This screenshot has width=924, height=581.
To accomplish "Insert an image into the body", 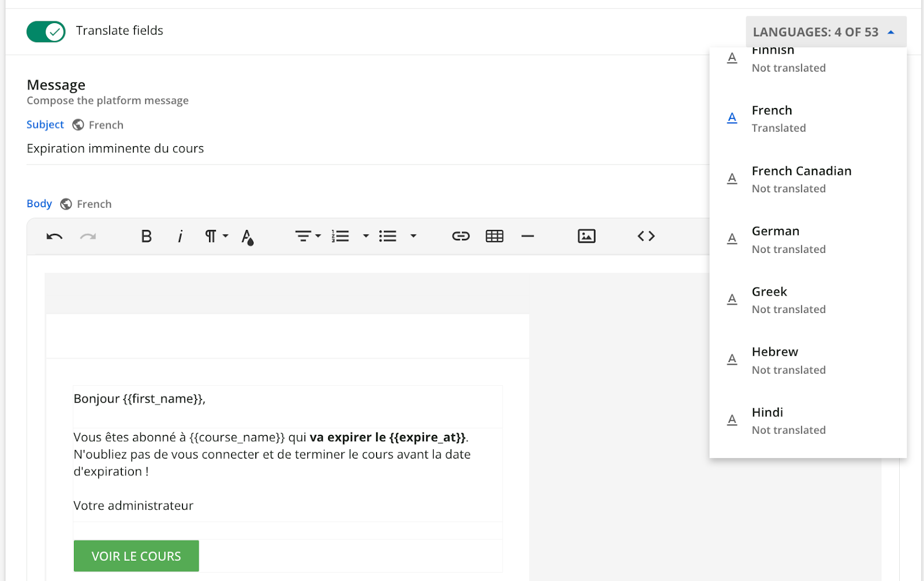I will pos(586,236).
